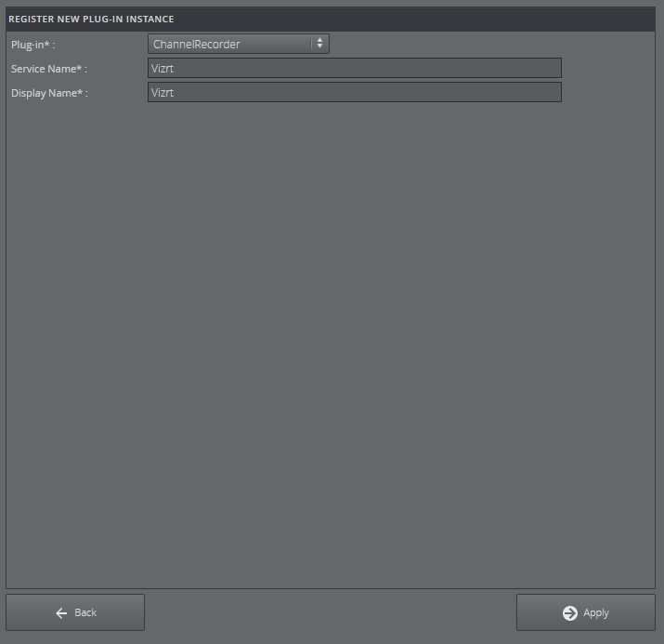Focus the Service Name input field
This screenshot has height=644, width=664.
(354, 68)
